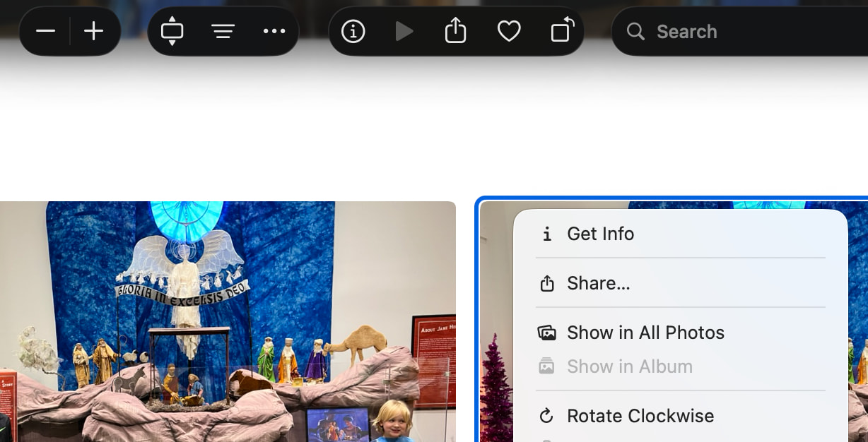Open the filter options icon
The image size is (868, 442).
(223, 32)
